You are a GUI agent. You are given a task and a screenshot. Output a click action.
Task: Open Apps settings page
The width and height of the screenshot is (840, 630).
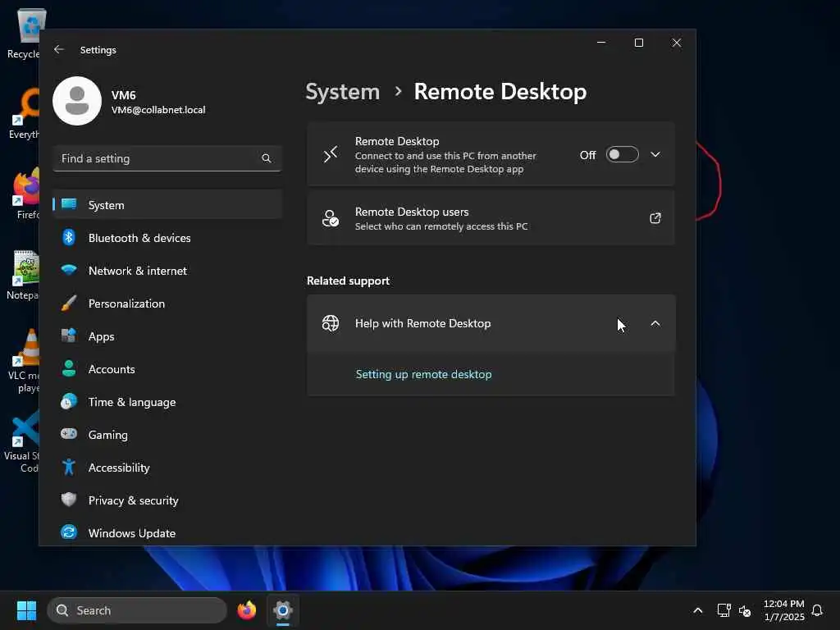tap(167, 336)
